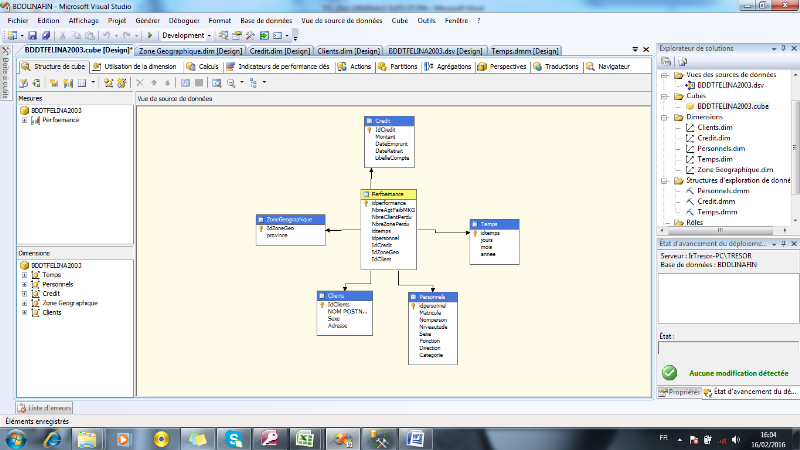800x450 pixels.
Task: Switch to the Propriétés panel tab
Action: coord(680,393)
